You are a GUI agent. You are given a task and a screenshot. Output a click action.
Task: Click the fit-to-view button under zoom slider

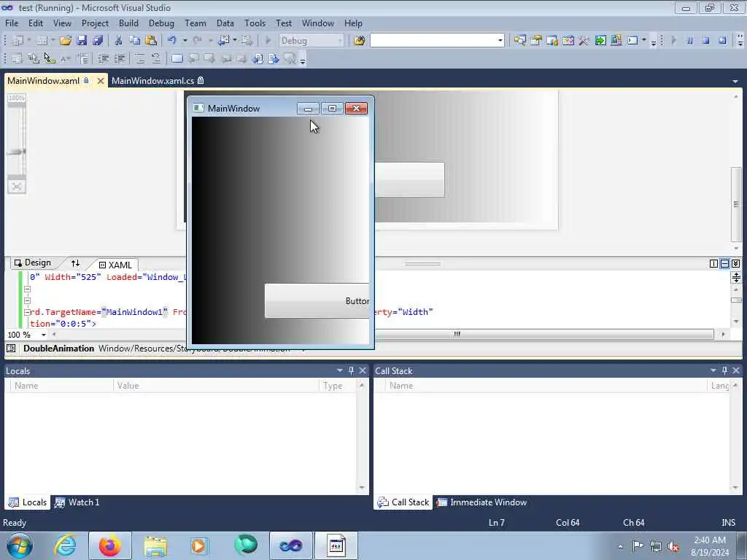pos(17,187)
